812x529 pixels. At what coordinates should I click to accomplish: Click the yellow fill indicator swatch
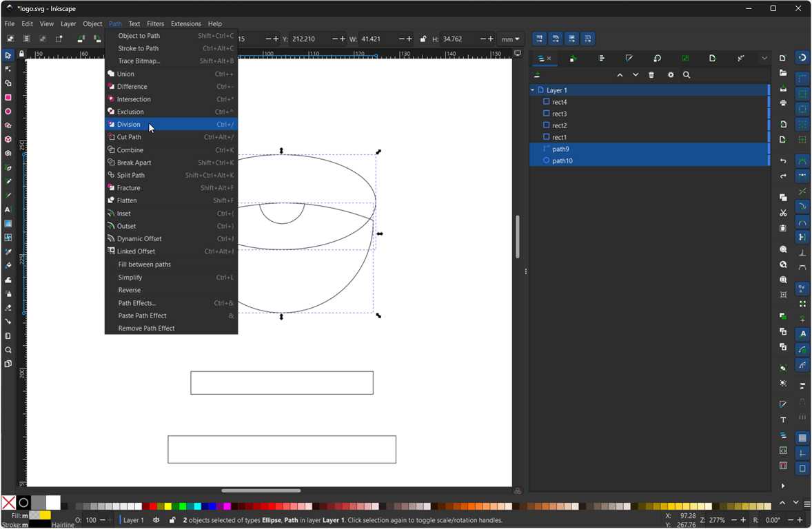click(x=45, y=515)
